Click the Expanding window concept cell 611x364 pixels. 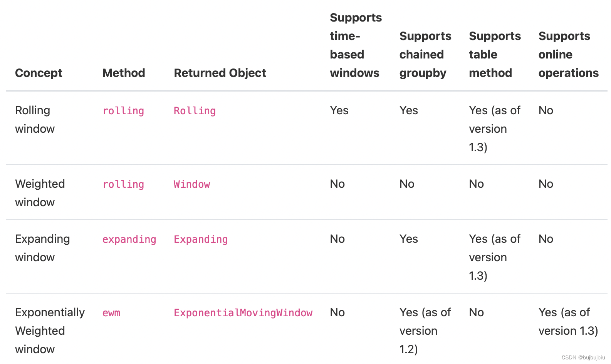tap(42, 248)
